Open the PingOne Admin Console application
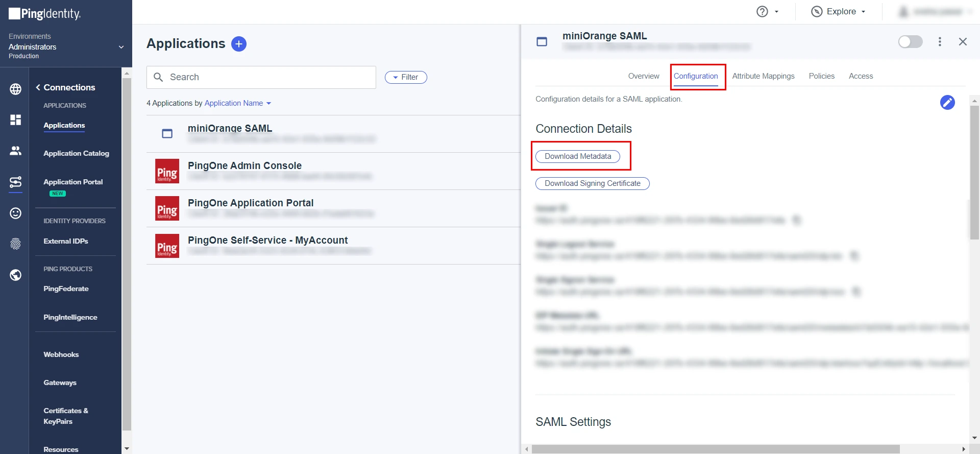 (333, 171)
